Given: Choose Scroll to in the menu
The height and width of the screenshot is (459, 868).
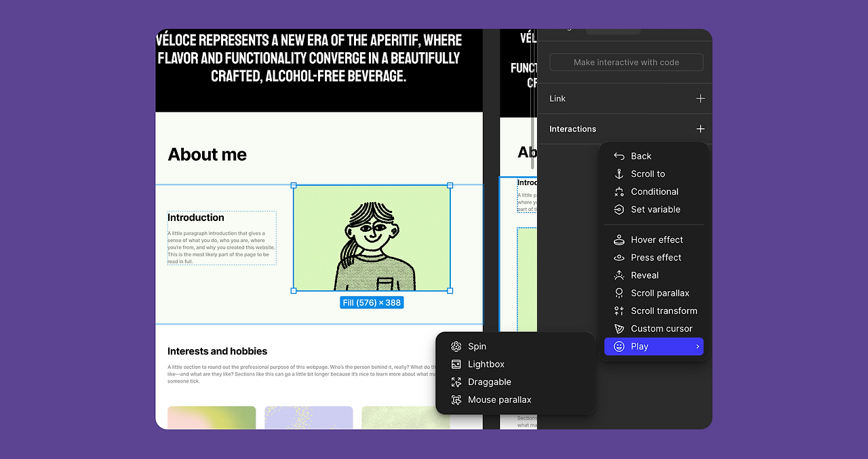Looking at the screenshot, I should click(x=654, y=174).
